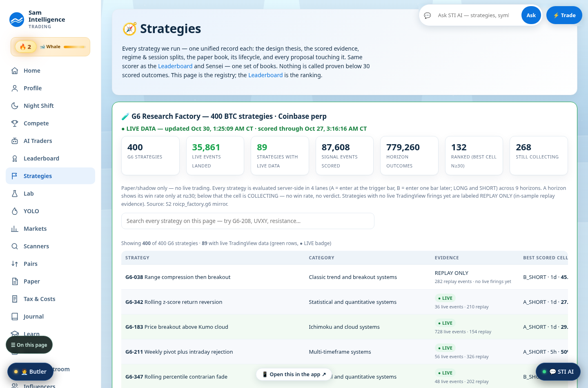The width and height of the screenshot is (588, 388).
Task: Click the YOLO flame icon
Action: [15, 211]
